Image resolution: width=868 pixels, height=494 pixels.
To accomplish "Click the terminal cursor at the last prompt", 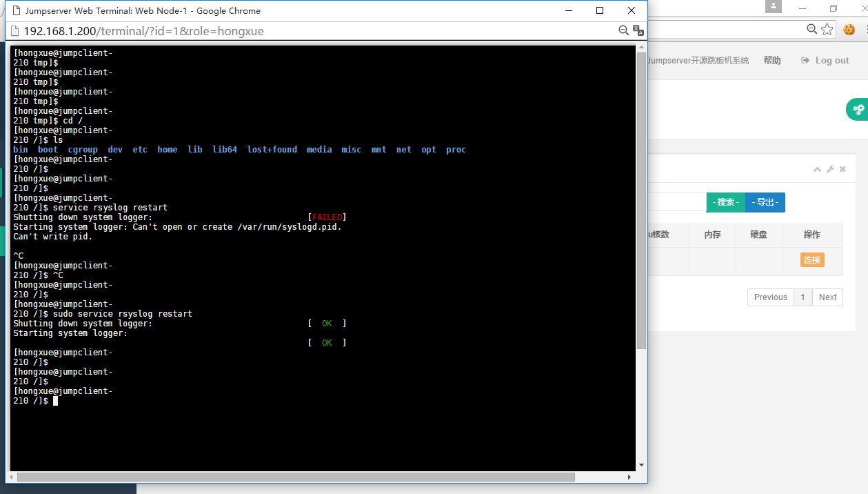I will pos(55,401).
